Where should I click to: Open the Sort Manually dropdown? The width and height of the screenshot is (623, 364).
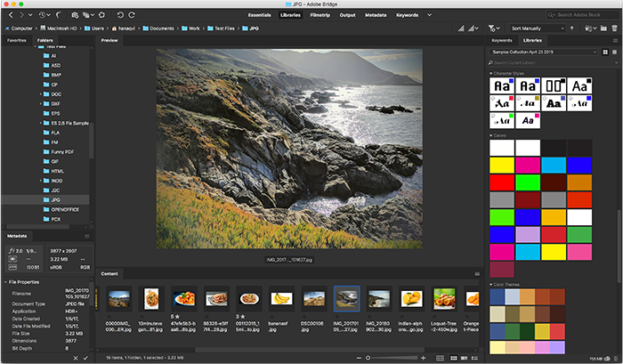point(538,28)
